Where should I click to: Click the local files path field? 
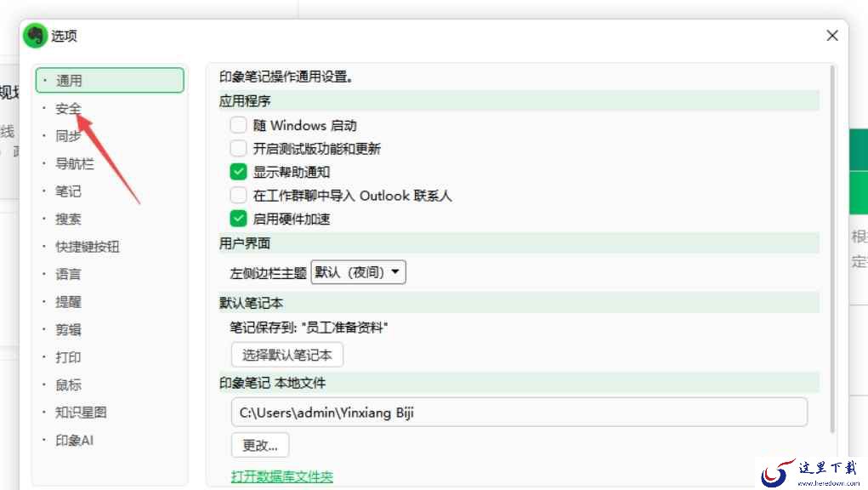coord(519,413)
